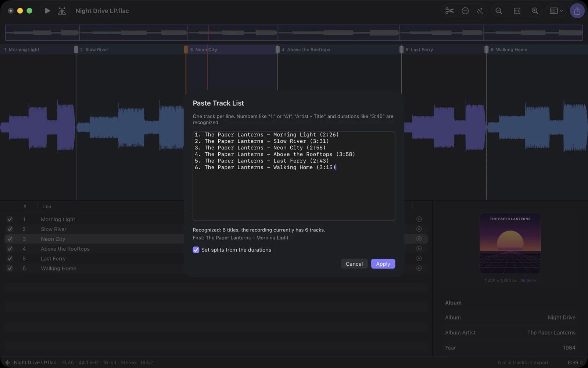Uncheck Slow River track export checkbox
The height and width of the screenshot is (368, 588).
pos(10,229)
